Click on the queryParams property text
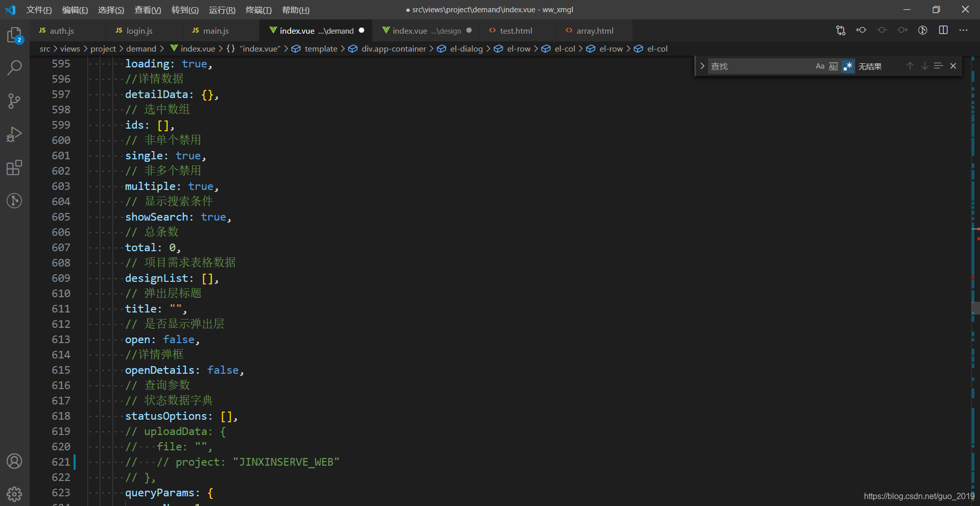 click(x=159, y=493)
